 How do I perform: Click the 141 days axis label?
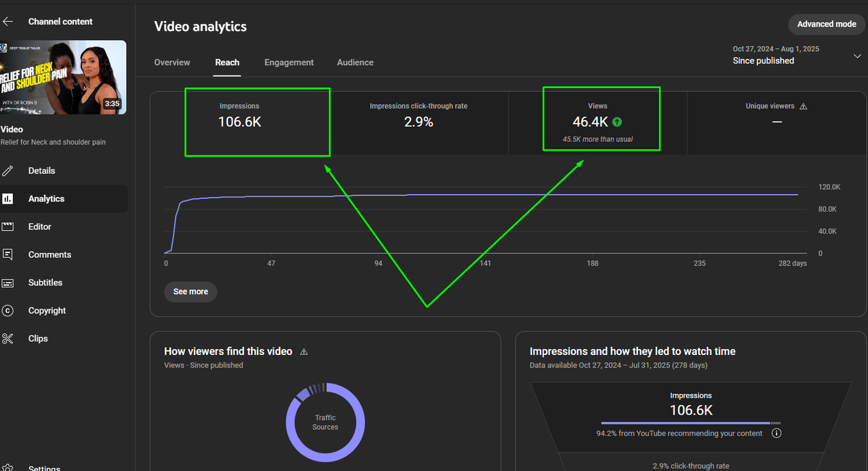click(486, 263)
